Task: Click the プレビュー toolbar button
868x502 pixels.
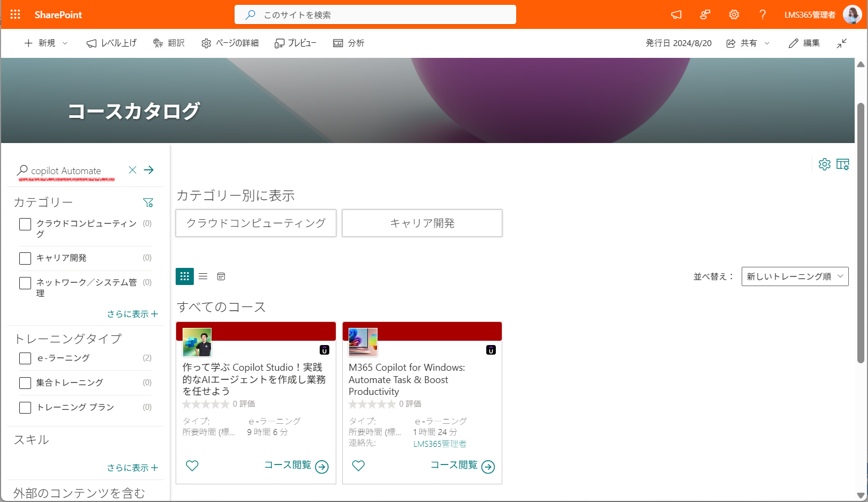Action: tap(295, 43)
